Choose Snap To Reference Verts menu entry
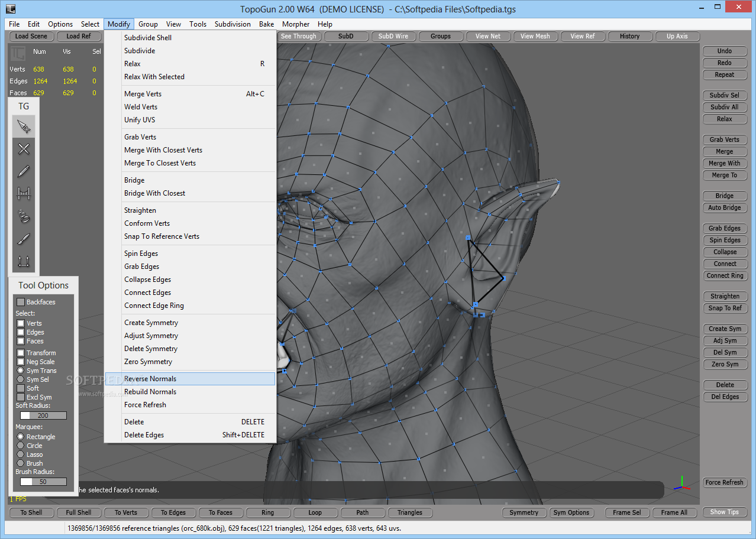756x539 pixels. [x=190, y=236]
